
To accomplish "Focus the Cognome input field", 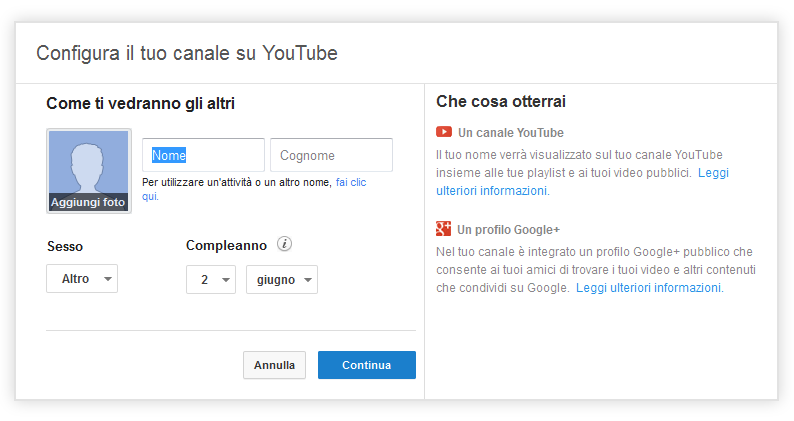I will [x=332, y=155].
